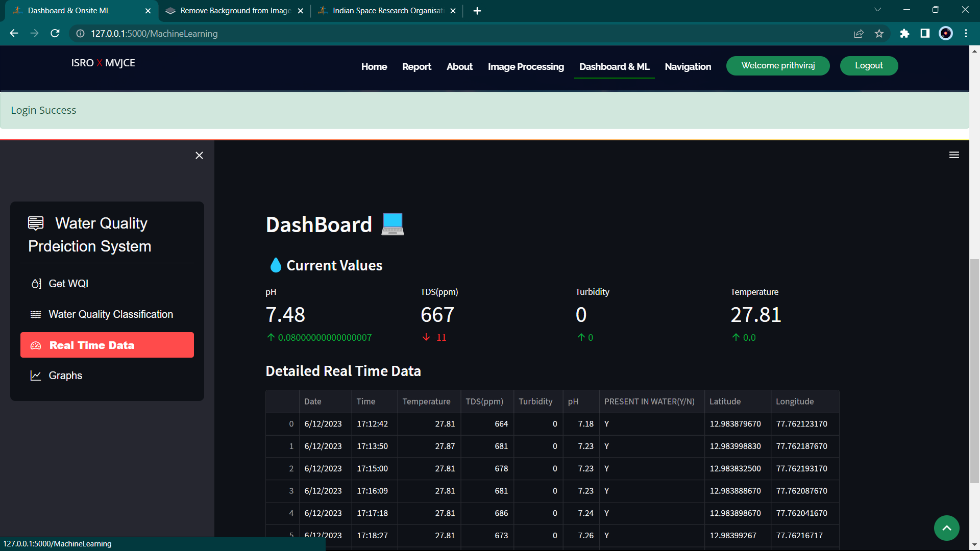Viewport: 980px width, 551px height.
Task: View site information icon in address bar
Action: tap(80, 33)
